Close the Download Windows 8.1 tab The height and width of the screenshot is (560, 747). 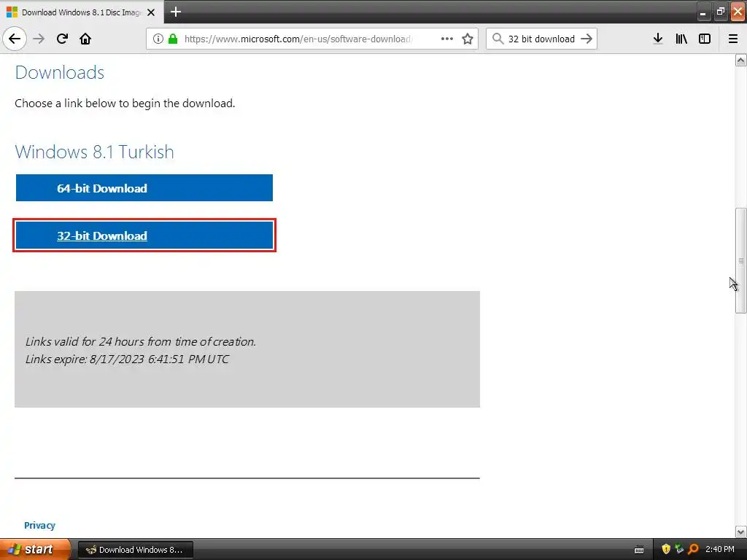pos(151,12)
